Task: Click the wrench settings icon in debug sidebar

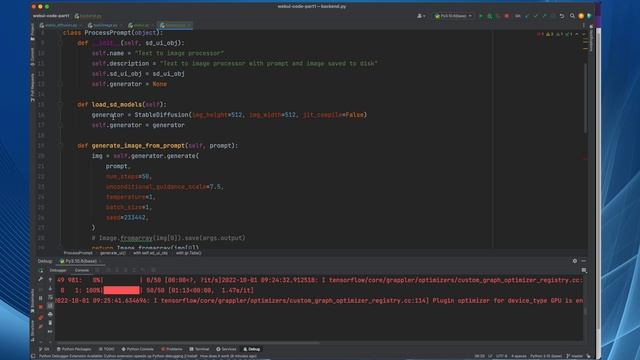Action: pos(40,280)
